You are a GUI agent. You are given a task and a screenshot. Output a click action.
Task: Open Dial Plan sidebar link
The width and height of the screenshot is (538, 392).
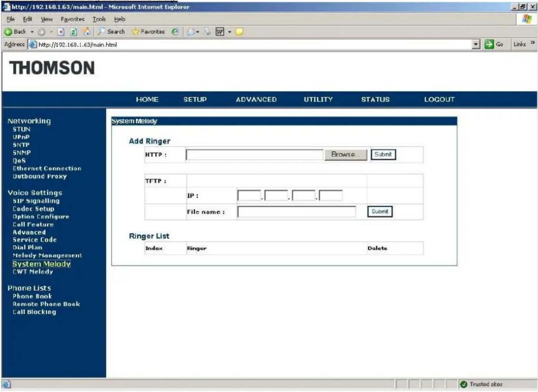(x=27, y=247)
